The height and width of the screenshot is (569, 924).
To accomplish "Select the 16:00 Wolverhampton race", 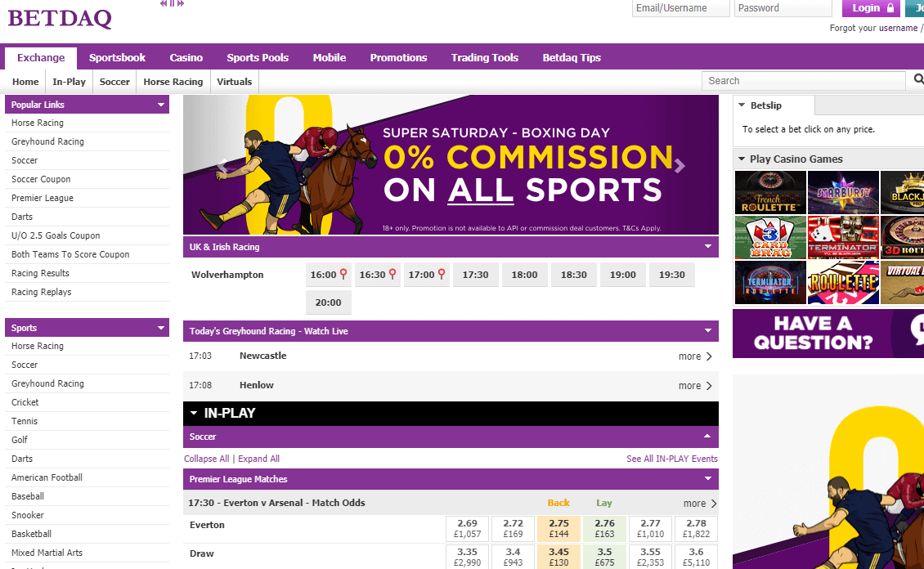I will (328, 275).
